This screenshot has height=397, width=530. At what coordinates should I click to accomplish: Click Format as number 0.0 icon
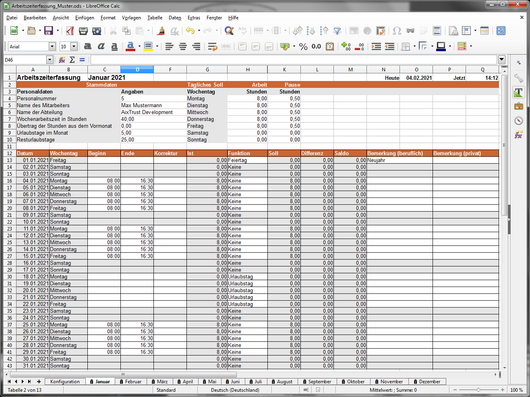(x=316, y=46)
